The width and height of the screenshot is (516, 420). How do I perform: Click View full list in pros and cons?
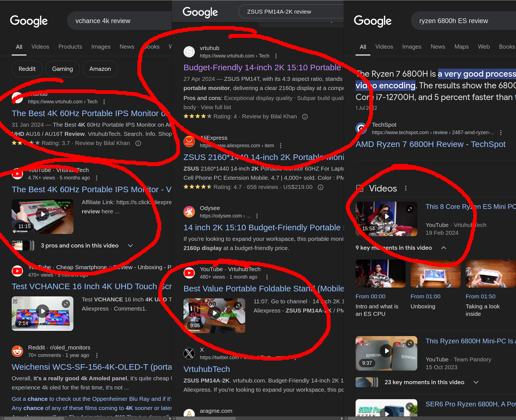tap(216, 107)
